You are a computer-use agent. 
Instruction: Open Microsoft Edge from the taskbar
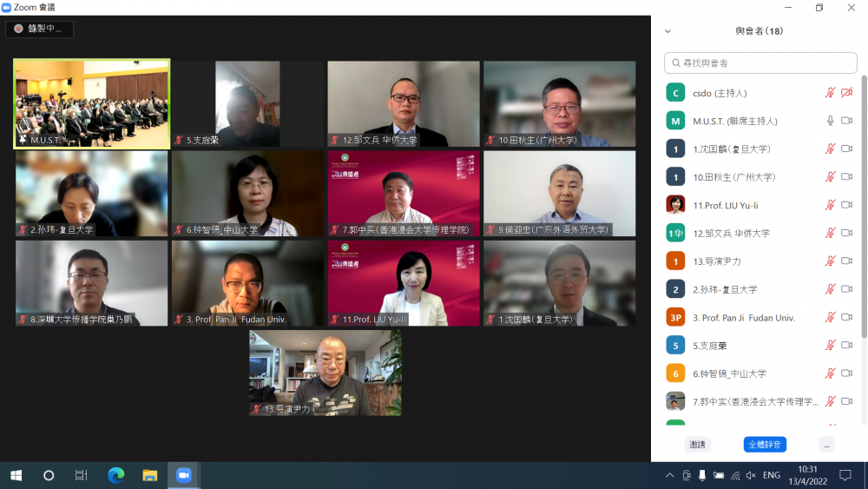pyautogui.click(x=115, y=475)
